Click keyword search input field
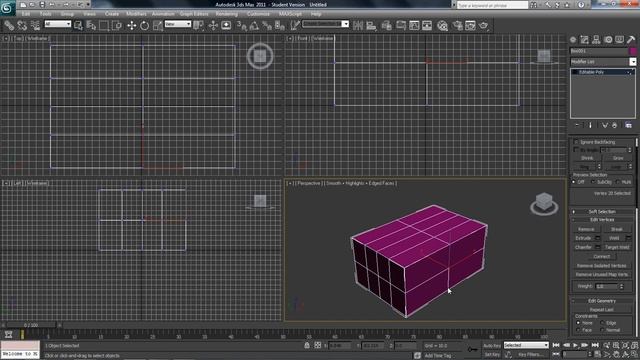Viewport: 640px width, 360px height. click(492, 6)
